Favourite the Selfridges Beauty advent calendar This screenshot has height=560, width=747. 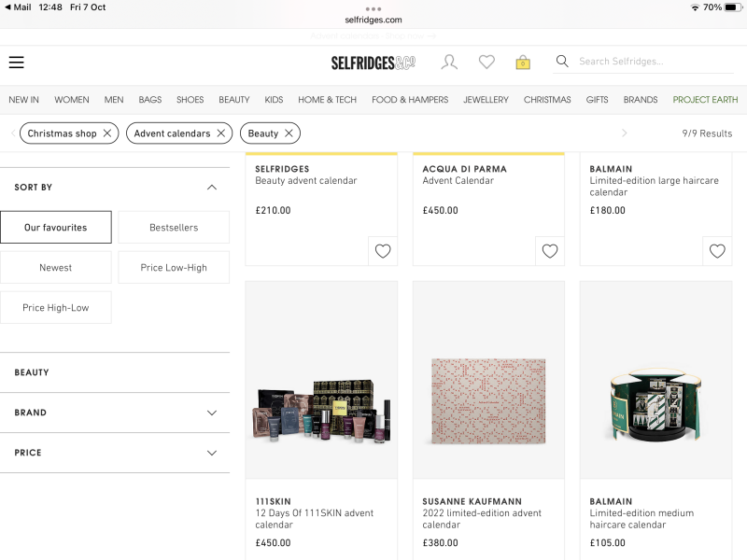pyautogui.click(x=383, y=251)
